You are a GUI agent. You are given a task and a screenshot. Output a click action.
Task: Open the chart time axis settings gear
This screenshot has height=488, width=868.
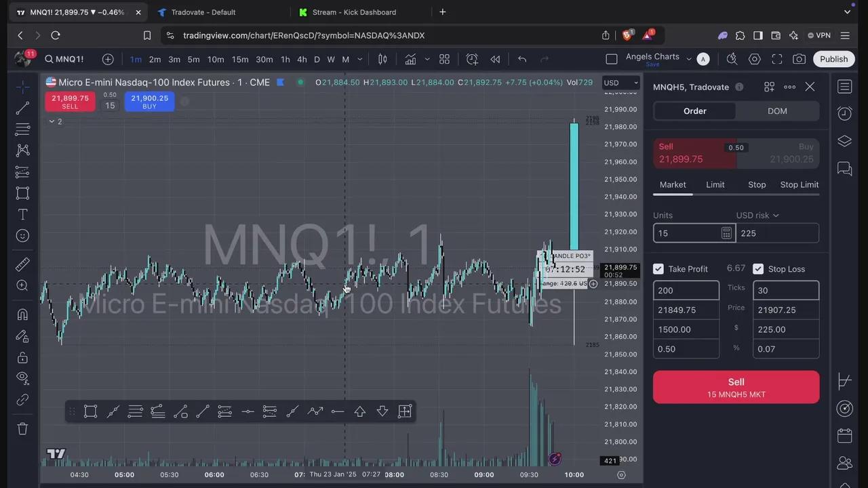(621, 475)
